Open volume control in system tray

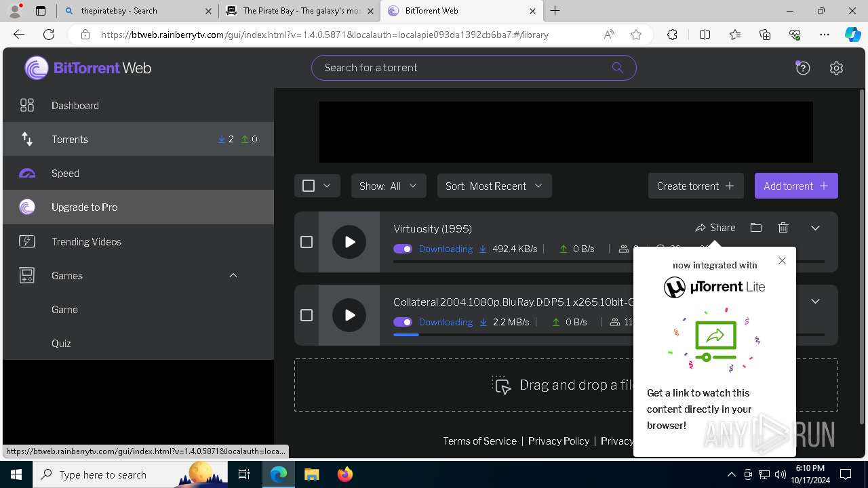click(x=781, y=474)
